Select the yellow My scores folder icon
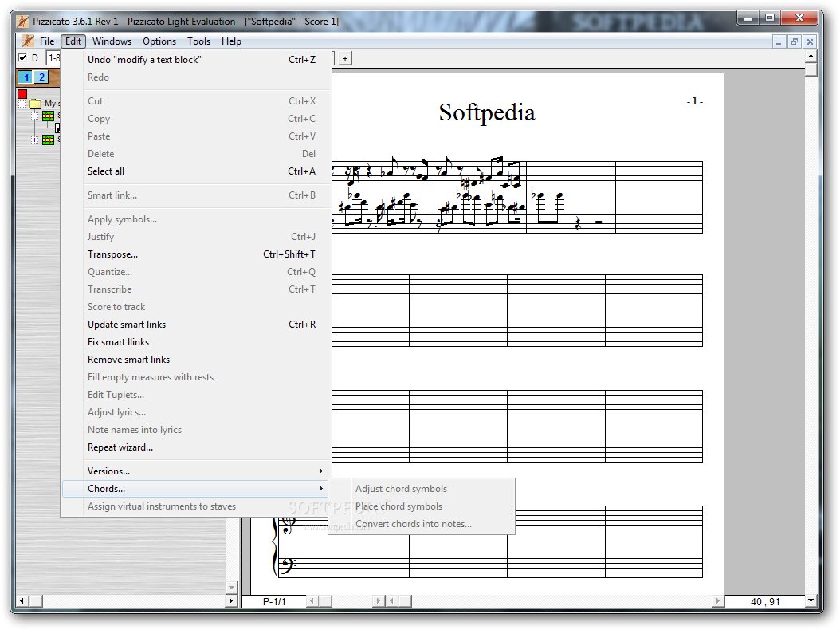This screenshot has height=630, width=840. (x=35, y=104)
